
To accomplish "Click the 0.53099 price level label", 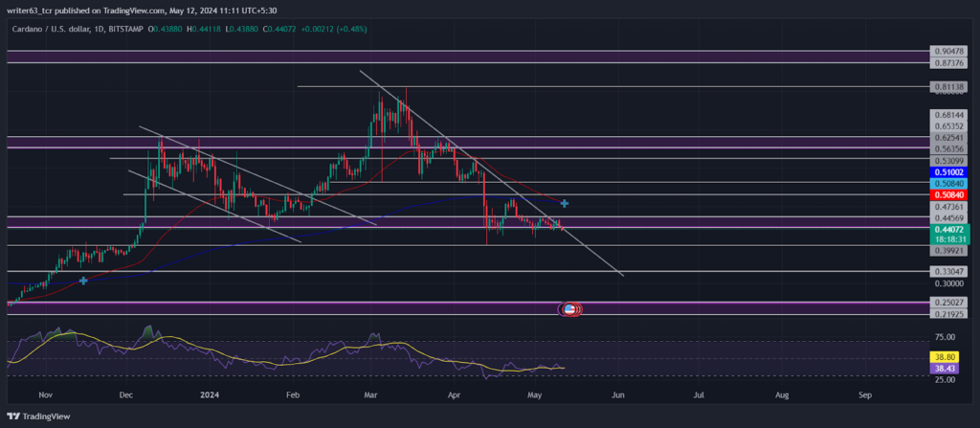I will (x=949, y=160).
